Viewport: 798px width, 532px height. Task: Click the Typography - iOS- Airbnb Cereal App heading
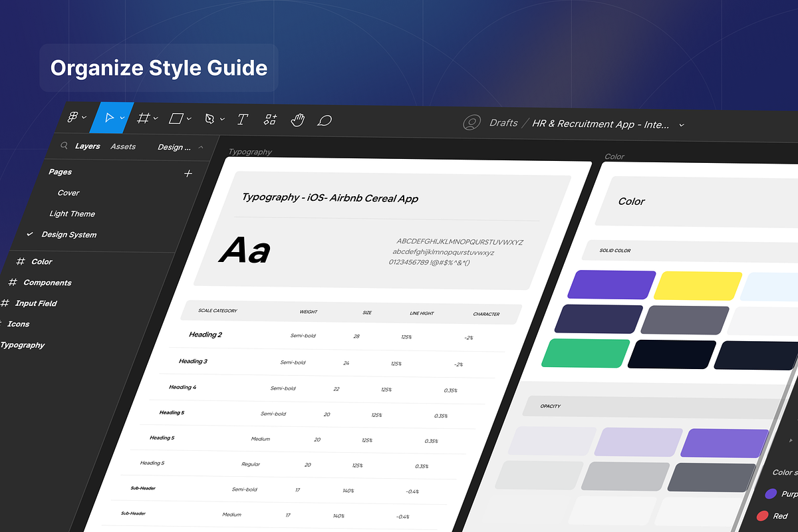click(x=330, y=198)
